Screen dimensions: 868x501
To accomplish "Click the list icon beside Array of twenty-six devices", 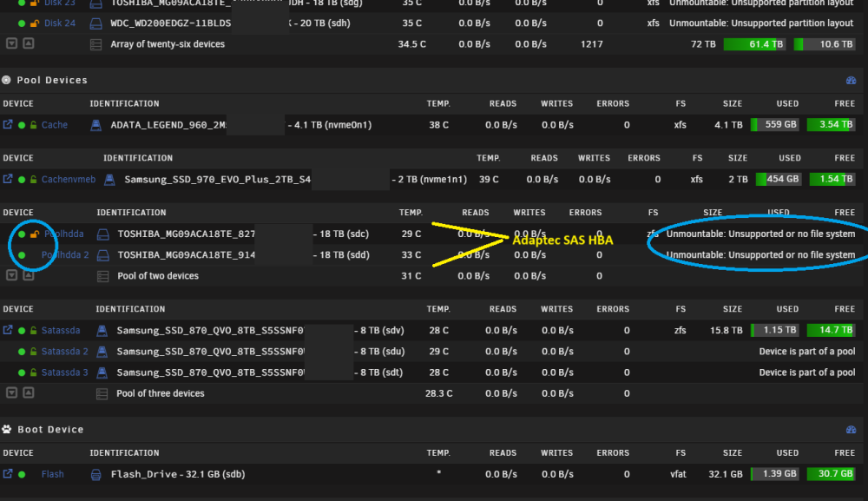I will tap(95, 44).
